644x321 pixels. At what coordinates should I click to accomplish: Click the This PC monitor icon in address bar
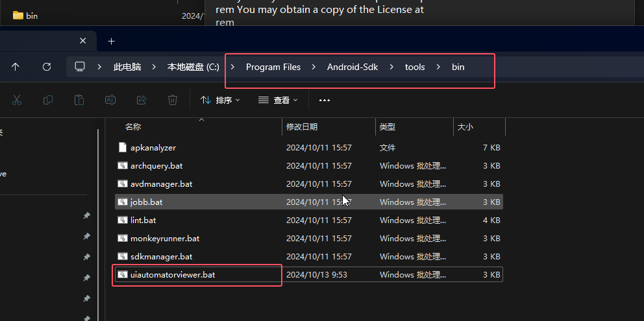coord(80,67)
